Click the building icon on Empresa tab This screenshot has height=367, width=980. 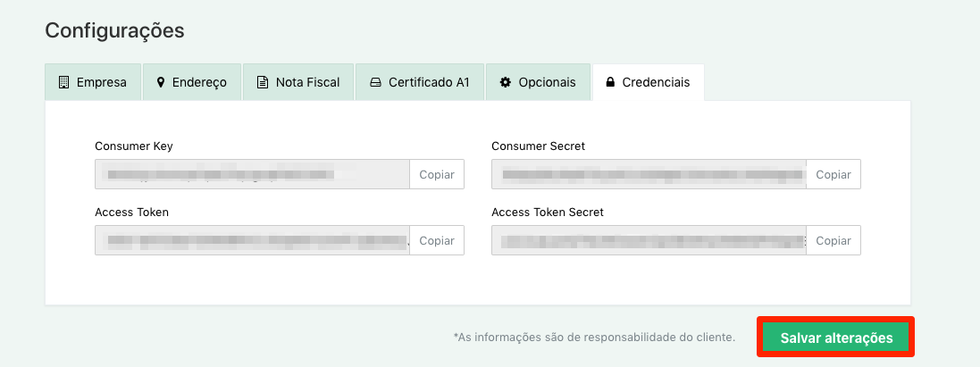(x=63, y=82)
